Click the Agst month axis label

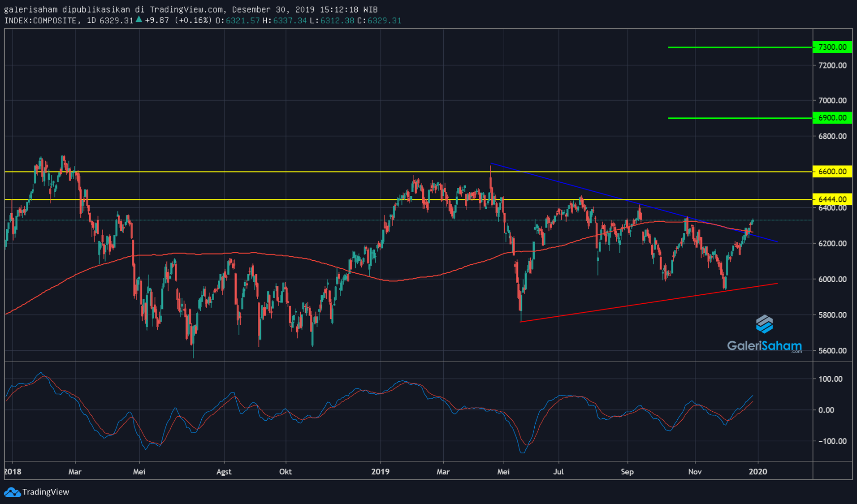point(224,472)
